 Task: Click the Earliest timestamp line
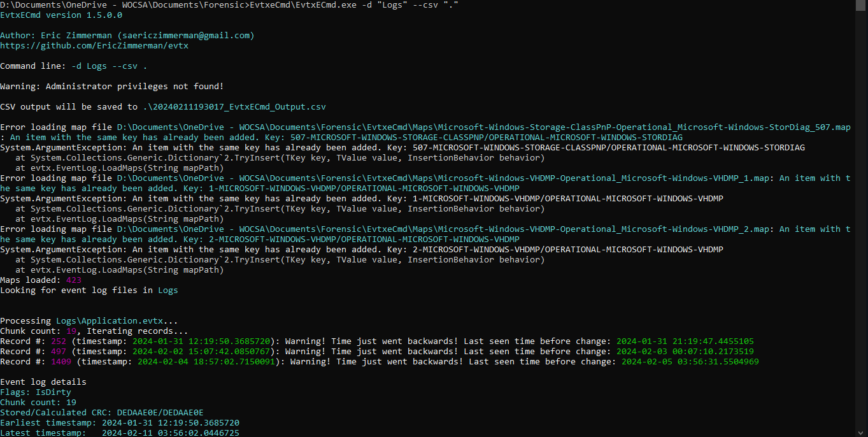click(119, 423)
